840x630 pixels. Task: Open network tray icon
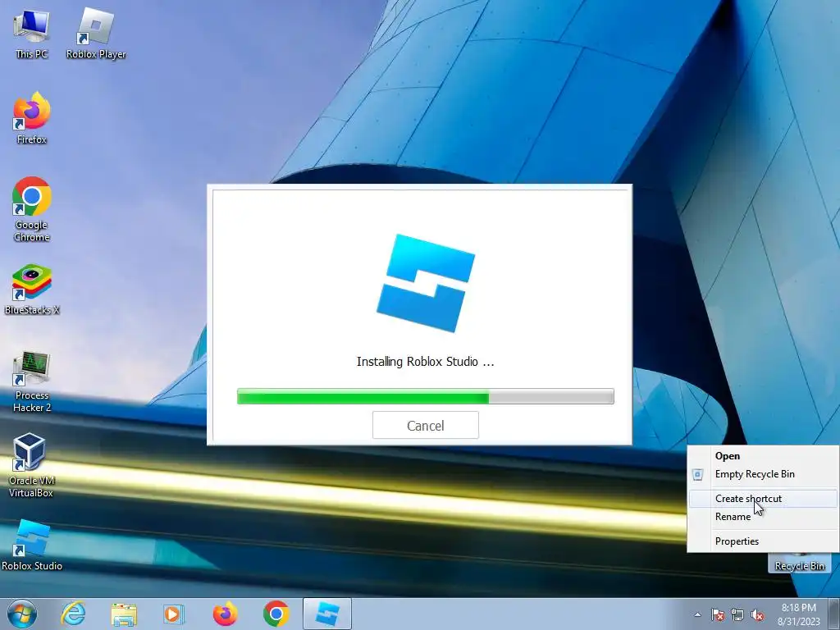point(737,614)
